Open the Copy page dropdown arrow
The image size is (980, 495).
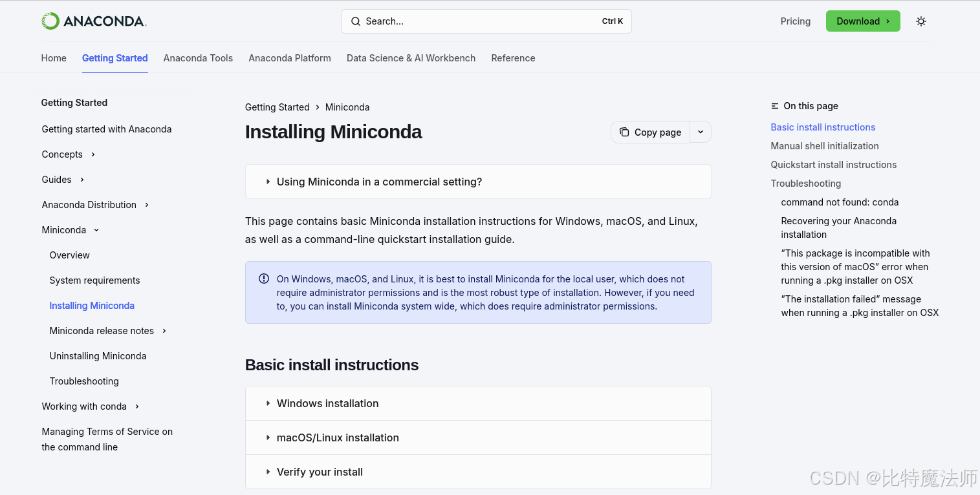701,132
